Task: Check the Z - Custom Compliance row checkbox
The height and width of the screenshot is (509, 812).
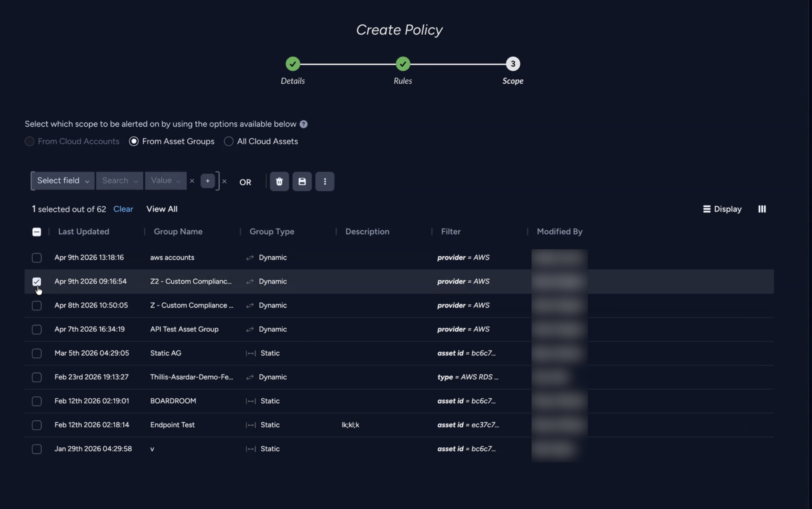Action: (x=36, y=306)
